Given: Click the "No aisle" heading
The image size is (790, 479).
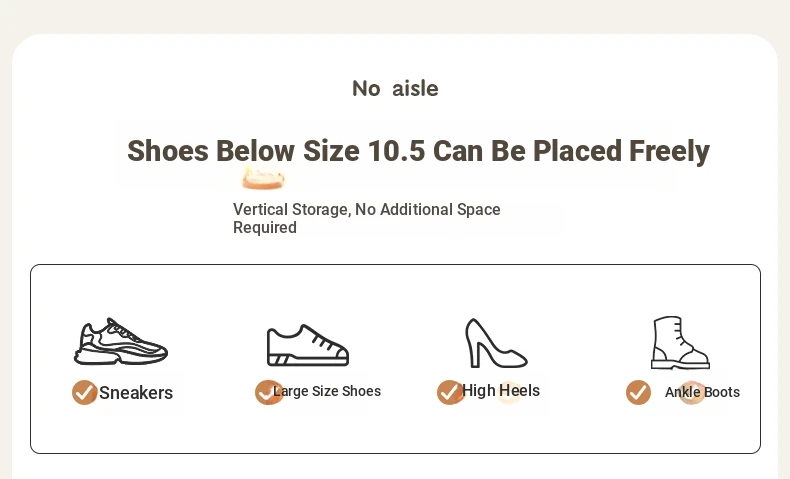Looking at the screenshot, I should tap(396, 89).
